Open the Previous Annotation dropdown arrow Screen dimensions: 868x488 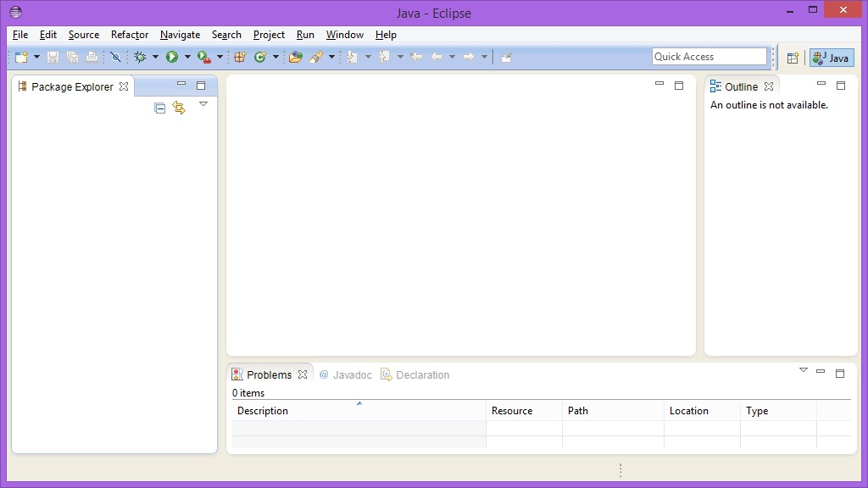pyautogui.click(x=400, y=57)
